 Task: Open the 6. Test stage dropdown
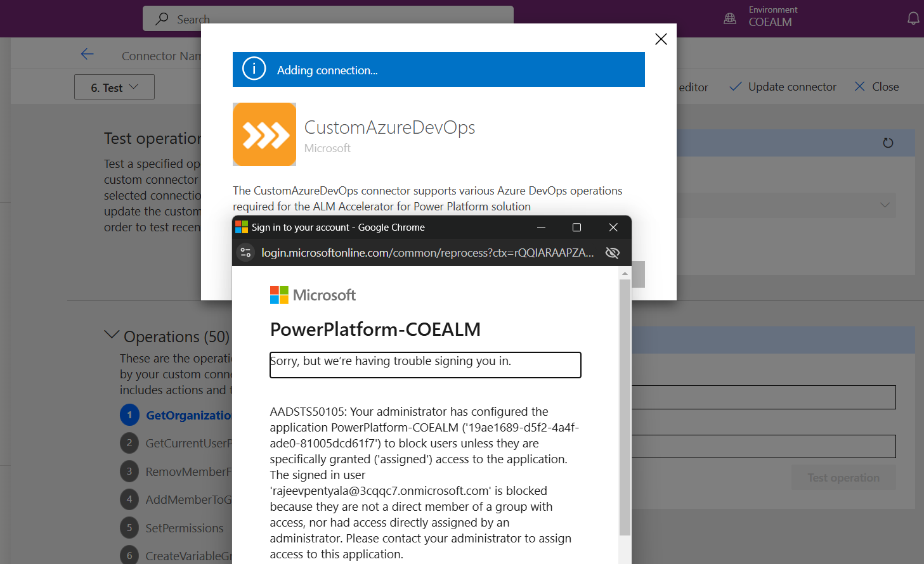point(114,87)
